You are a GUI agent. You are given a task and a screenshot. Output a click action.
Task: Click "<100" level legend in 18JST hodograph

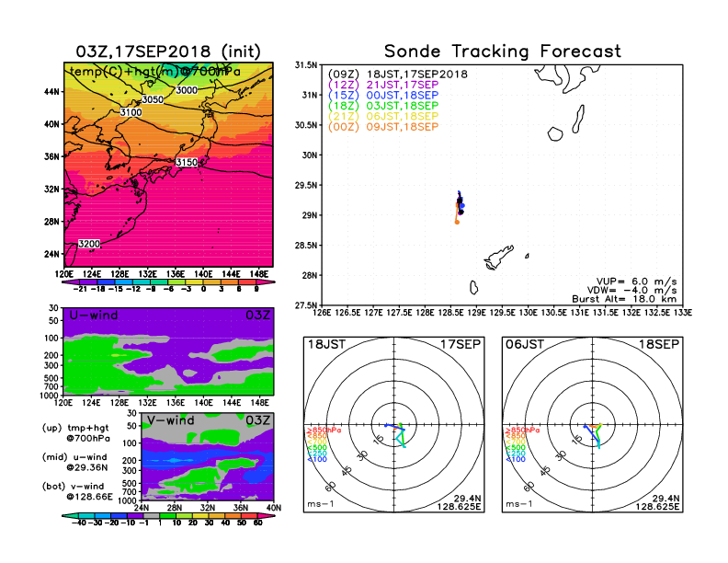tap(317, 459)
